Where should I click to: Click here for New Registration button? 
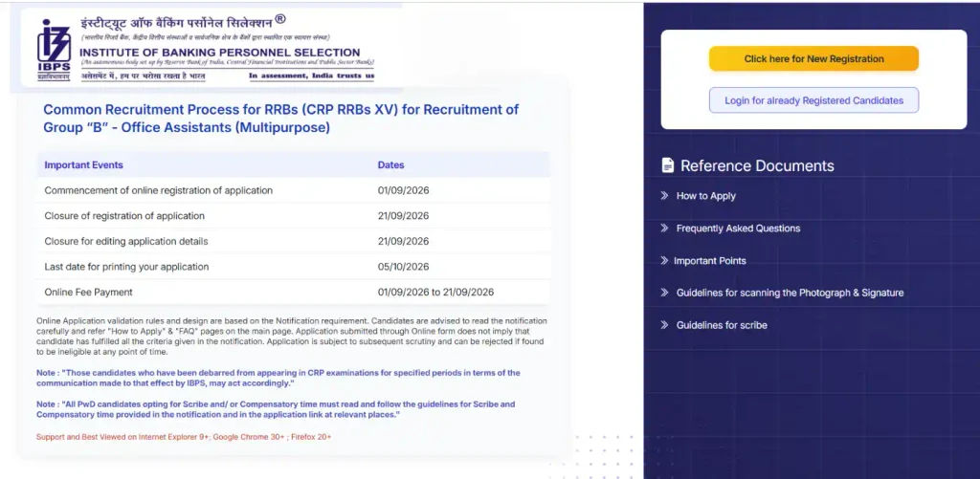click(x=813, y=58)
